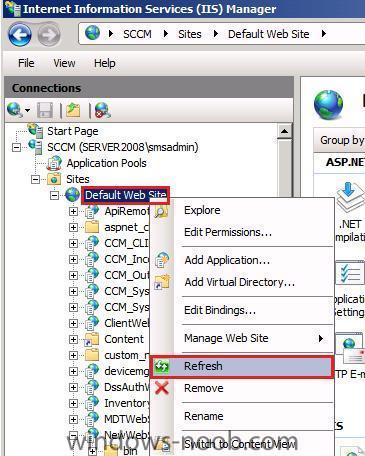Click the aspnet_c folder icon

(92, 227)
